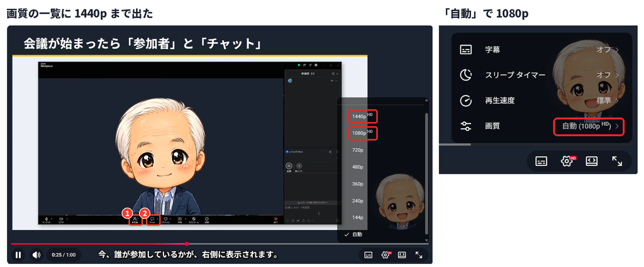Click the Zoom 参加者 toolbar icon
Viewport: 644px width, 267px height.
[x=135, y=219]
